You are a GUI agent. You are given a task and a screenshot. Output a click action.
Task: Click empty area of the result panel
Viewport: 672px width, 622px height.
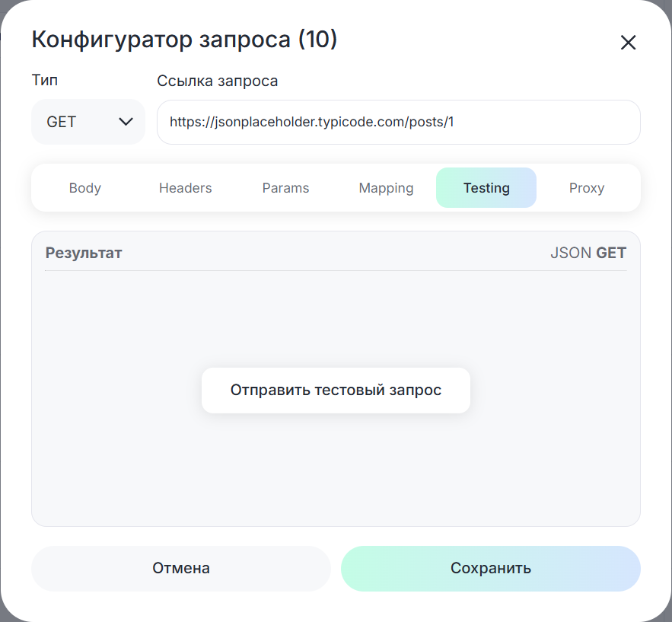pyautogui.click(x=335, y=472)
